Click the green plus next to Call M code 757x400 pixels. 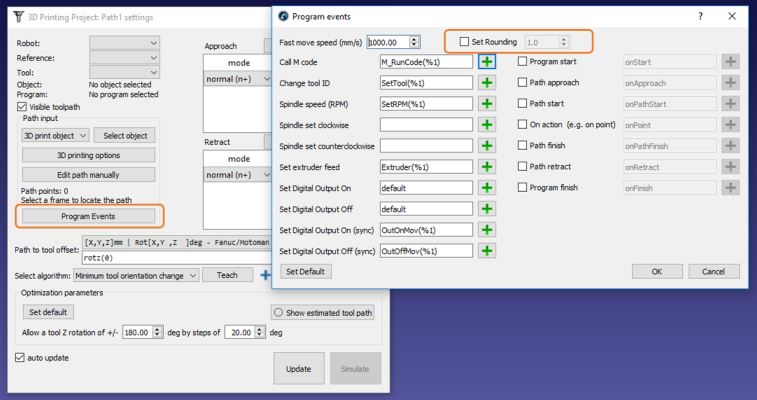[x=487, y=61]
